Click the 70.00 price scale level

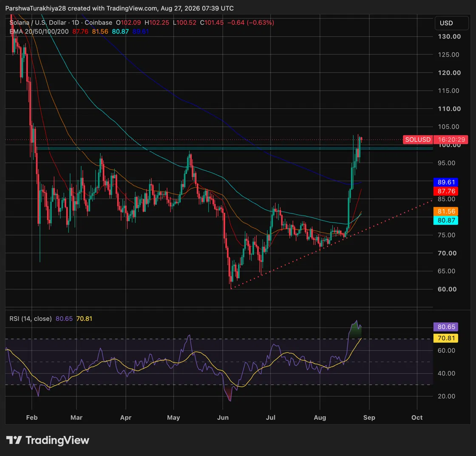click(447, 253)
